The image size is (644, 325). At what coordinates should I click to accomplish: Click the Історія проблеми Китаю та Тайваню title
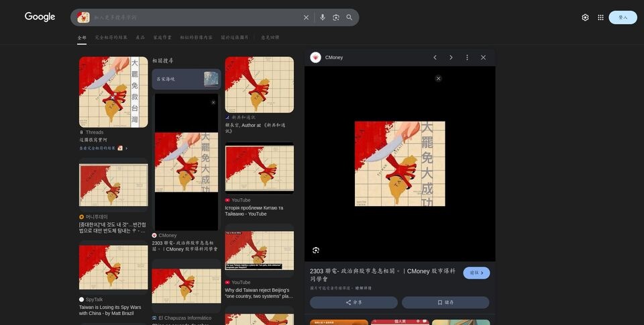point(254,211)
